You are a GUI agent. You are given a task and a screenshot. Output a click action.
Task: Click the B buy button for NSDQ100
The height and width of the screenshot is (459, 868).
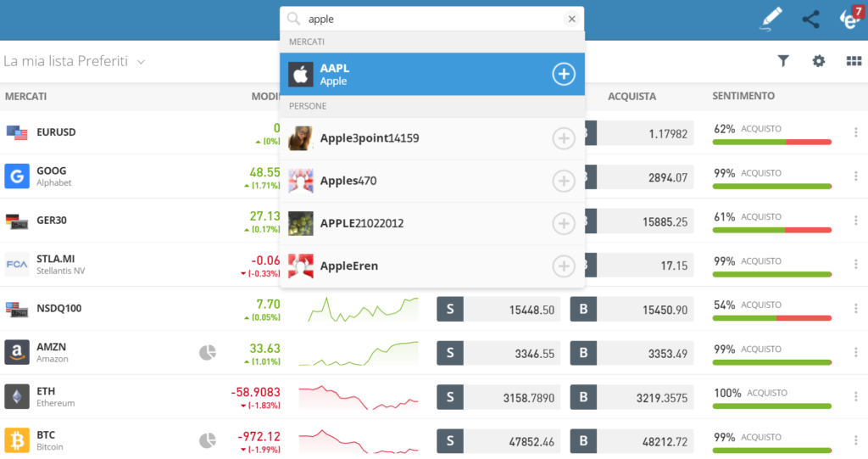(x=583, y=310)
